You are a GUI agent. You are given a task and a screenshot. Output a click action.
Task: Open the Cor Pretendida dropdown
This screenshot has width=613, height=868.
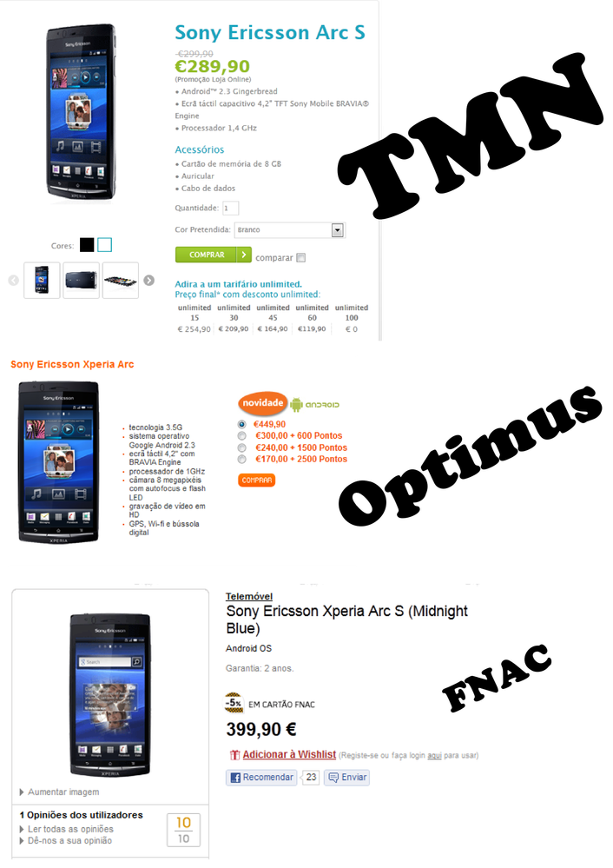coord(290,230)
